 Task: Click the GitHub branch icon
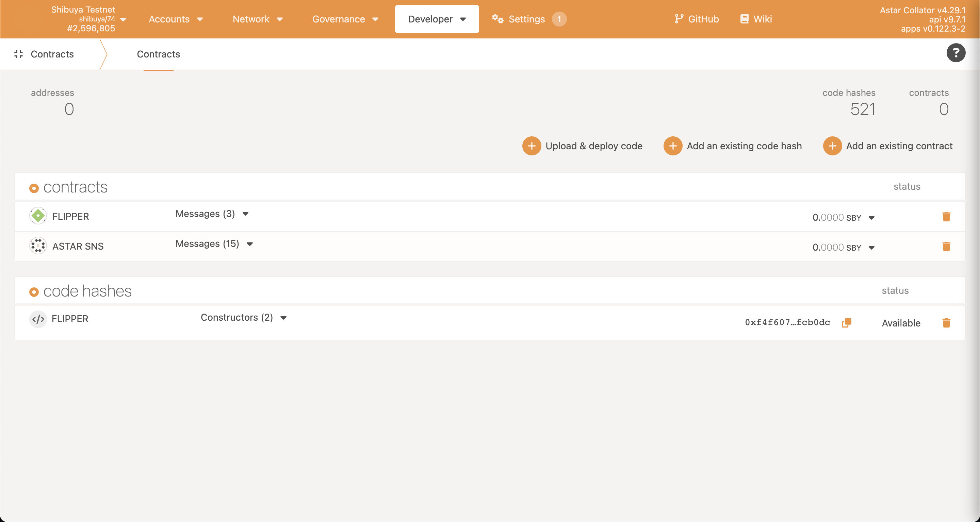pyautogui.click(x=679, y=19)
